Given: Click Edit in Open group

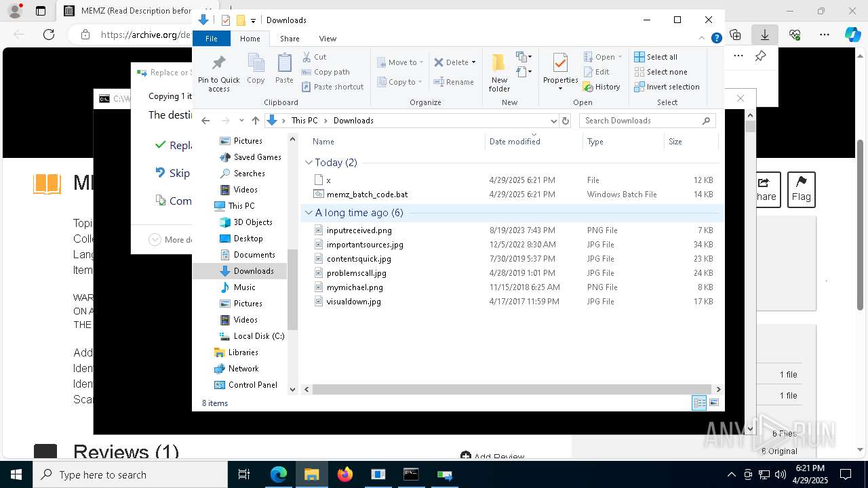Looking at the screenshot, I should 596,72.
